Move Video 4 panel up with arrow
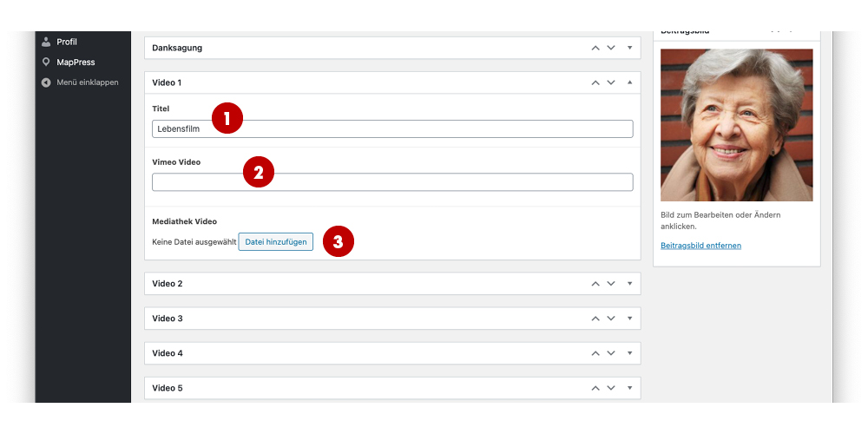 pyautogui.click(x=595, y=353)
